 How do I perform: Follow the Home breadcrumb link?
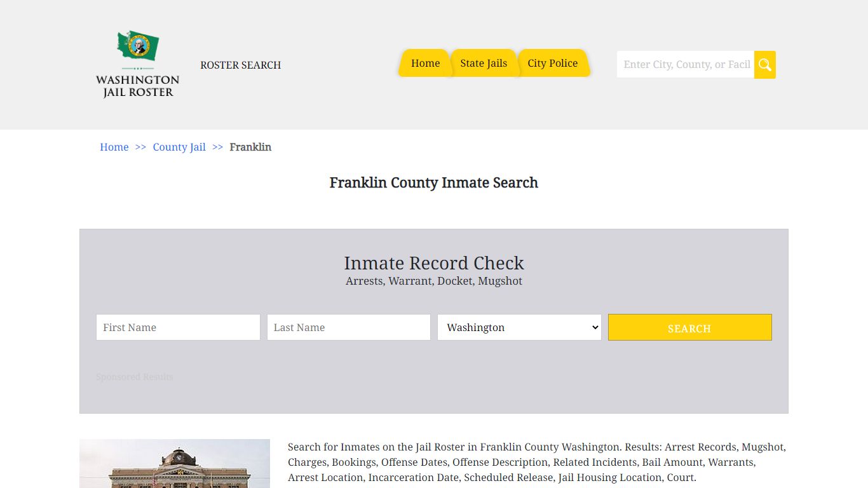pos(114,147)
